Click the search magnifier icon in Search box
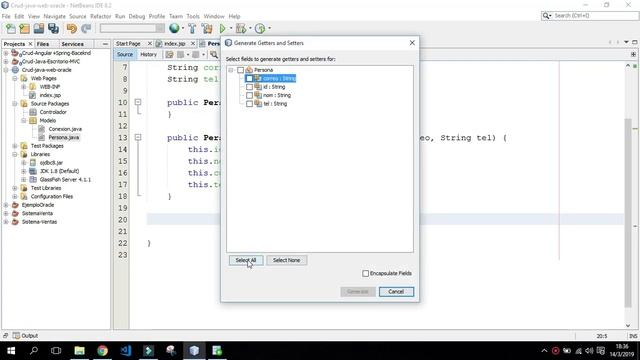The image size is (640, 360). pyautogui.click(x=546, y=16)
